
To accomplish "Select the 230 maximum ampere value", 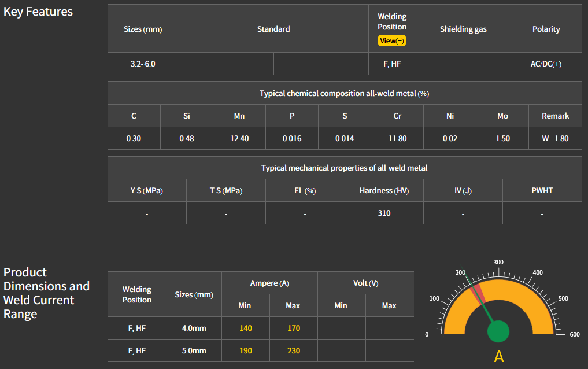I will click(x=294, y=350).
